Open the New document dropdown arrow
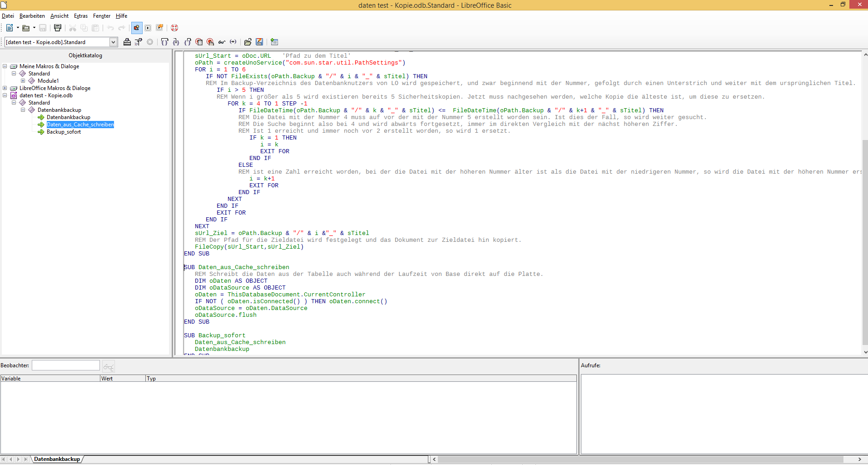Viewport: 868px width, 465px height. pos(18,28)
